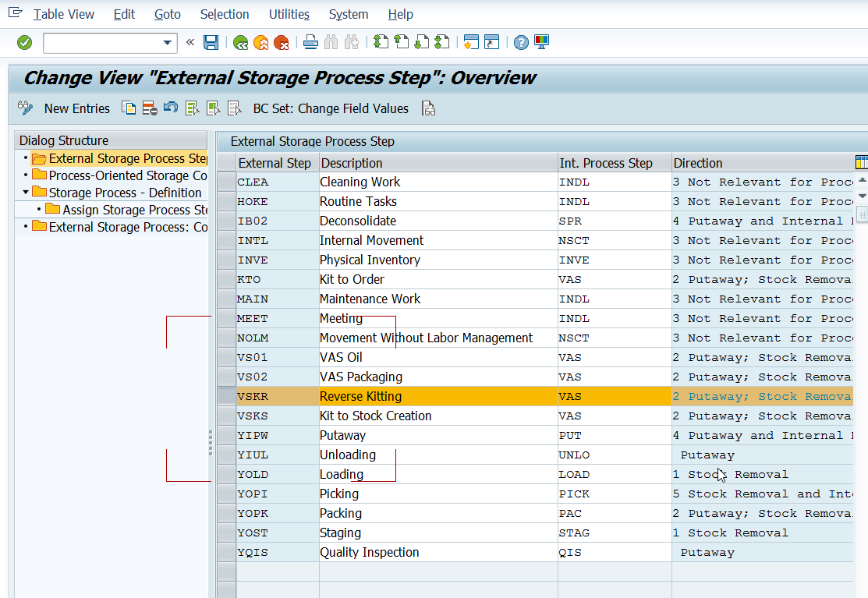Click the Copy As icon
This screenshot has height=598, width=868.
pos(129,108)
